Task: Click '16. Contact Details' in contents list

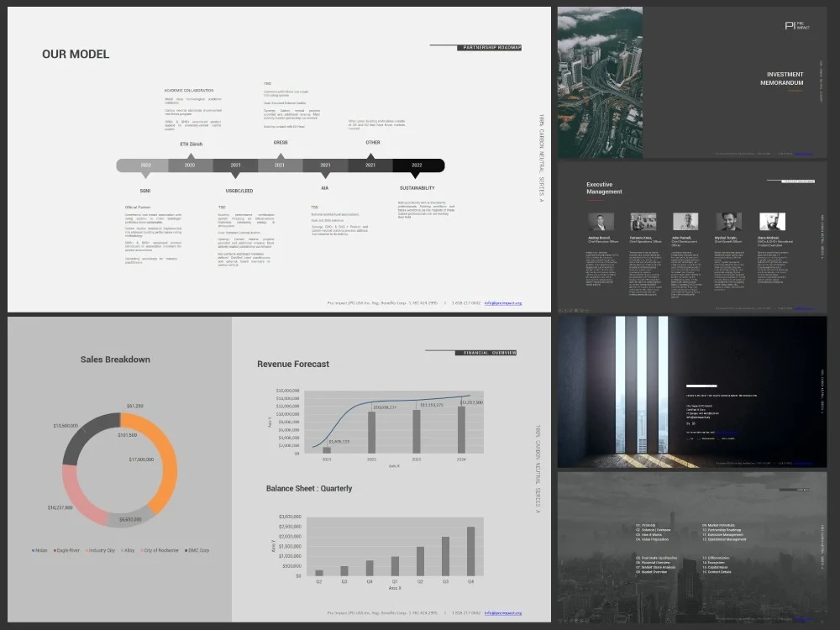Action: pos(717,571)
